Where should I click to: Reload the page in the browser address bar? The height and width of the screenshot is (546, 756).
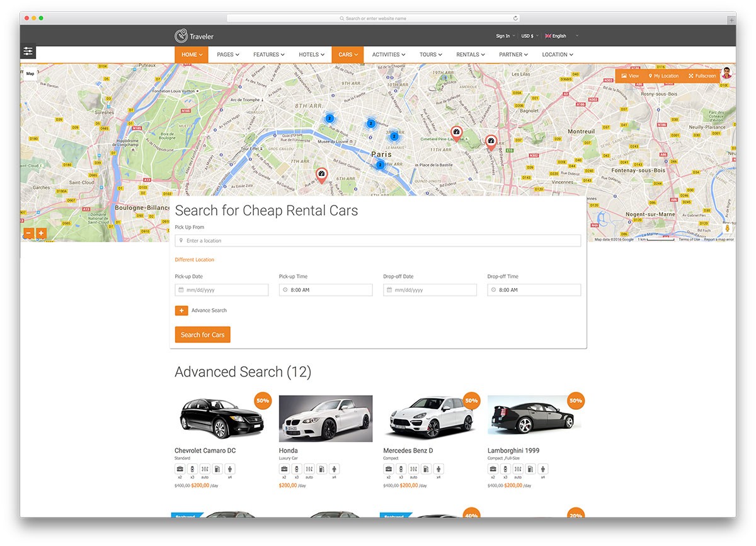coord(515,18)
